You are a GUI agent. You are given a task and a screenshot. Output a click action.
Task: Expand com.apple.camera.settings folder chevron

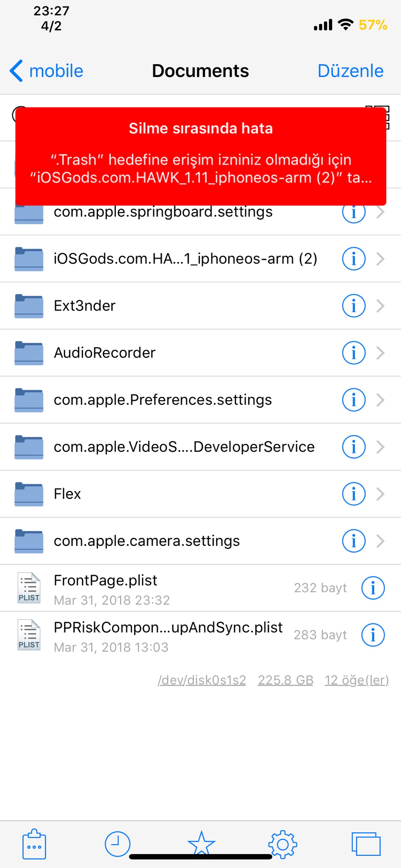(x=381, y=541)
